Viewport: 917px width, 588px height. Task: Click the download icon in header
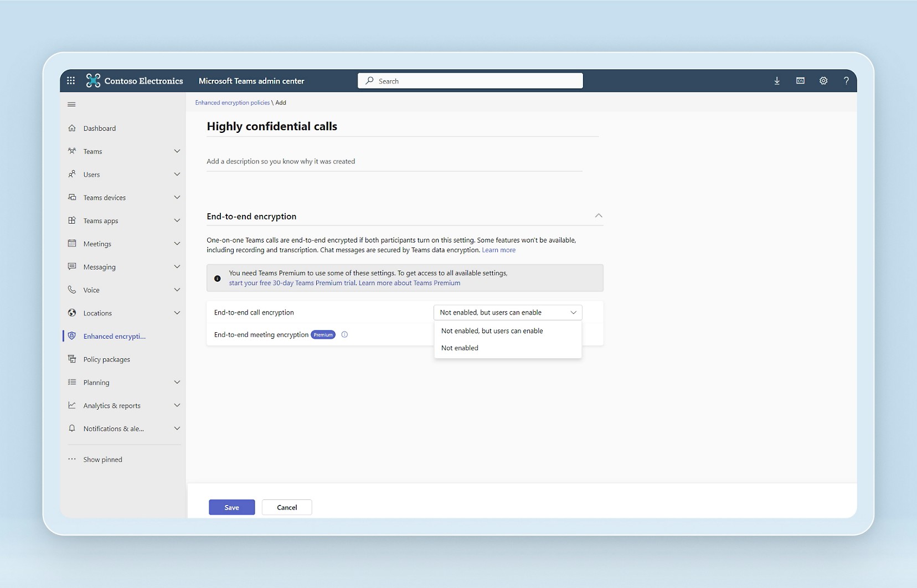(777, 81)
